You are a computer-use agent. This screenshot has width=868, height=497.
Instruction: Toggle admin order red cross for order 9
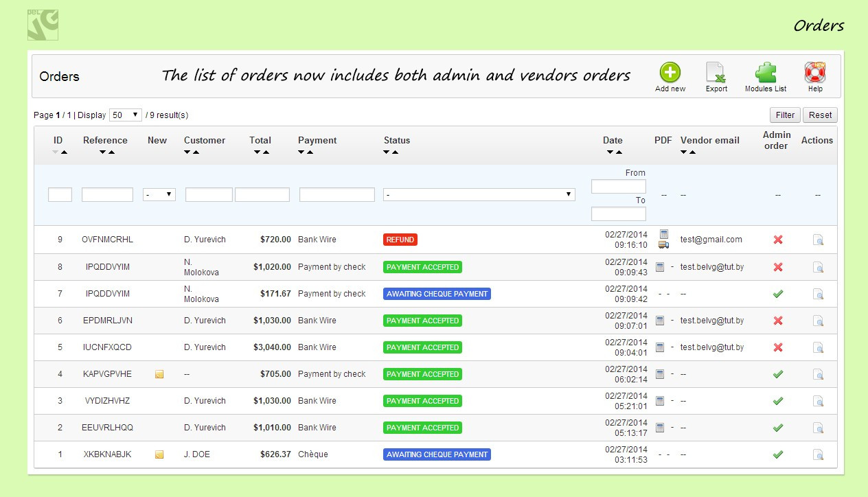pyautogui.click(x=777, y=240)
